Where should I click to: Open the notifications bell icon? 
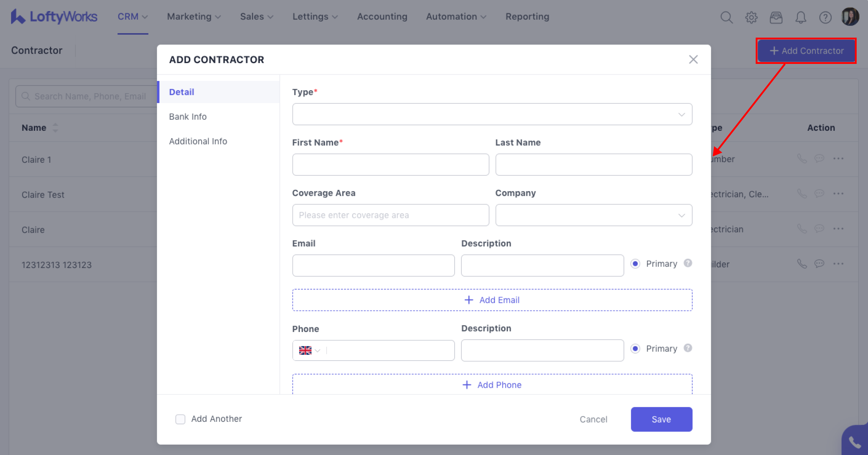point(800,17)
